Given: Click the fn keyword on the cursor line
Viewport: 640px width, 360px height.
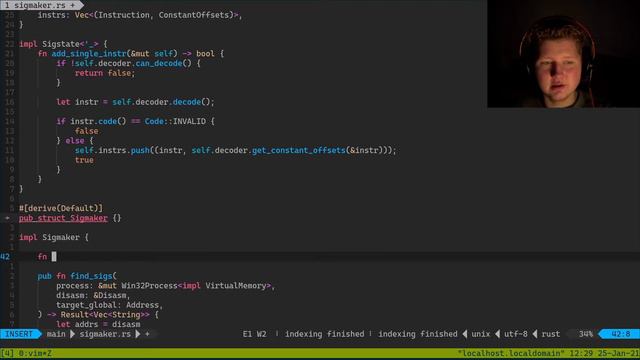Looking at the screenshot, I should coord(42,256).
